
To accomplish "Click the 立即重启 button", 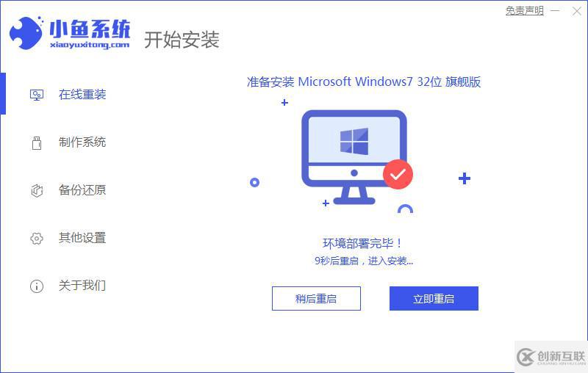I will click(434, 299).
